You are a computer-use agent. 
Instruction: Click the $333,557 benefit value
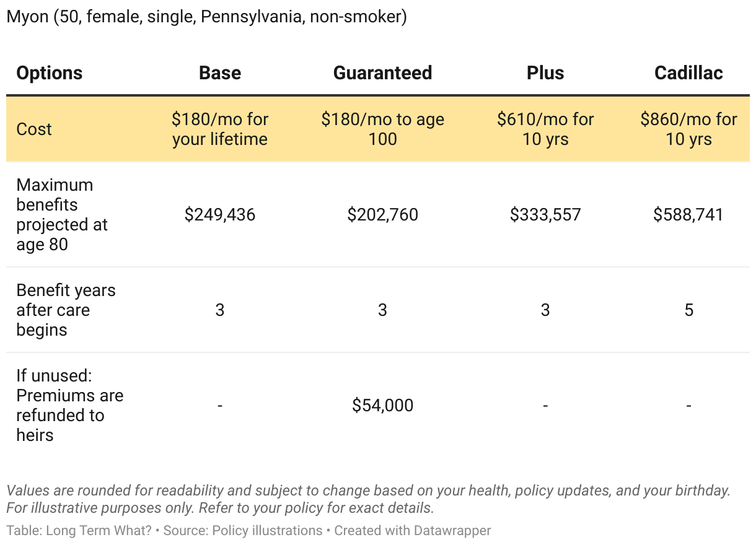[x=545, y=215]
